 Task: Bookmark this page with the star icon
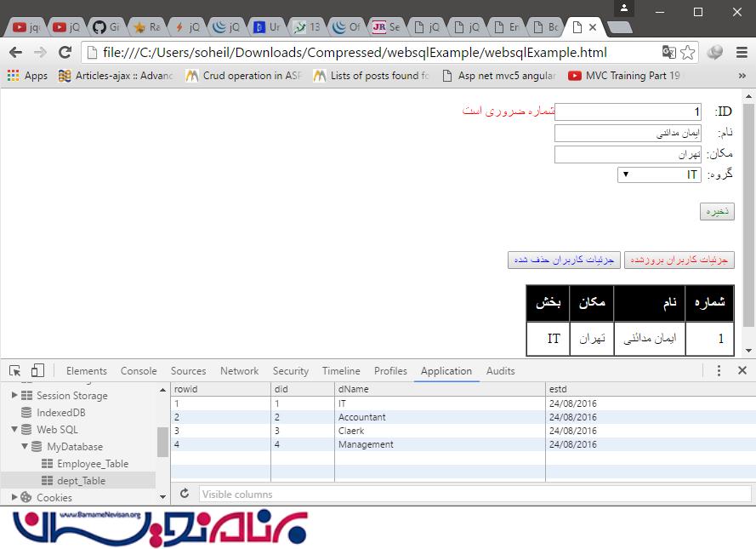click(688, 52)
